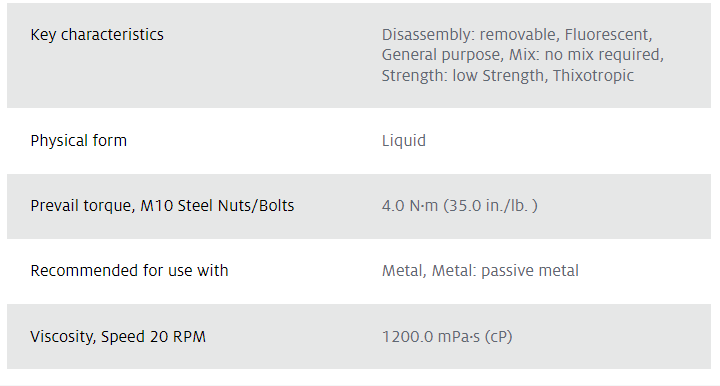The width and height of the screenshot is (720, 386).
Task: Click the Recommended for use with label
Action: [x=129, y=271]
